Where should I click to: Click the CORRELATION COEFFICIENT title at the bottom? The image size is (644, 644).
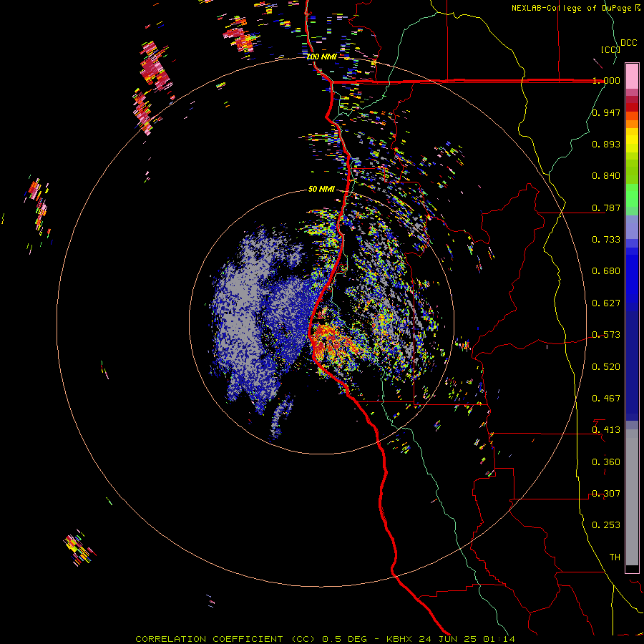(x=209, y=639)
